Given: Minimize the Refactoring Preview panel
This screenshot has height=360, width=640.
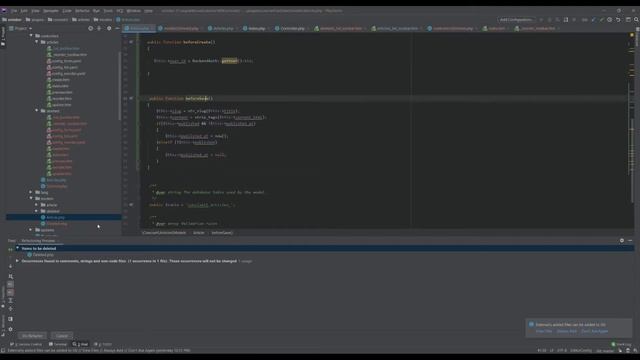Looking at the screenshot, I should (x=630, y=241).
